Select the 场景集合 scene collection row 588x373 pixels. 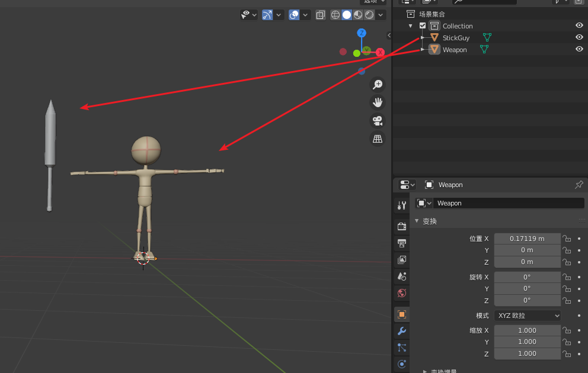coord(432,14)
